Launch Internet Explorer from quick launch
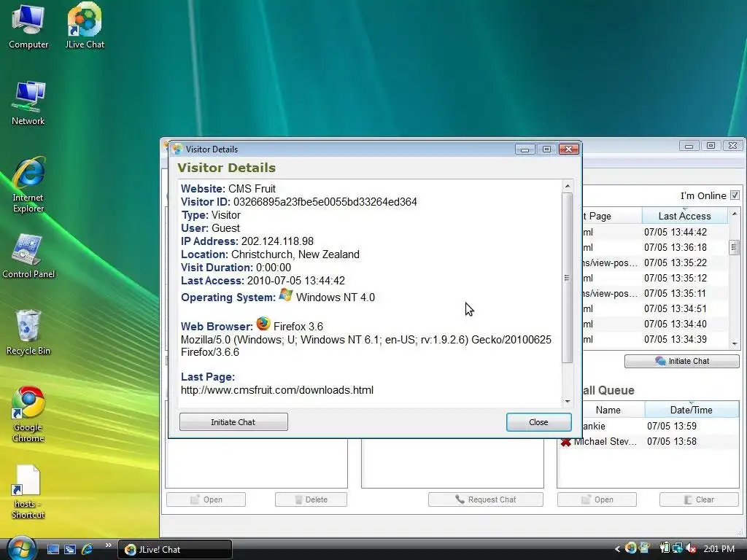Viewport: 747px width, 560px height. (88, 550)
